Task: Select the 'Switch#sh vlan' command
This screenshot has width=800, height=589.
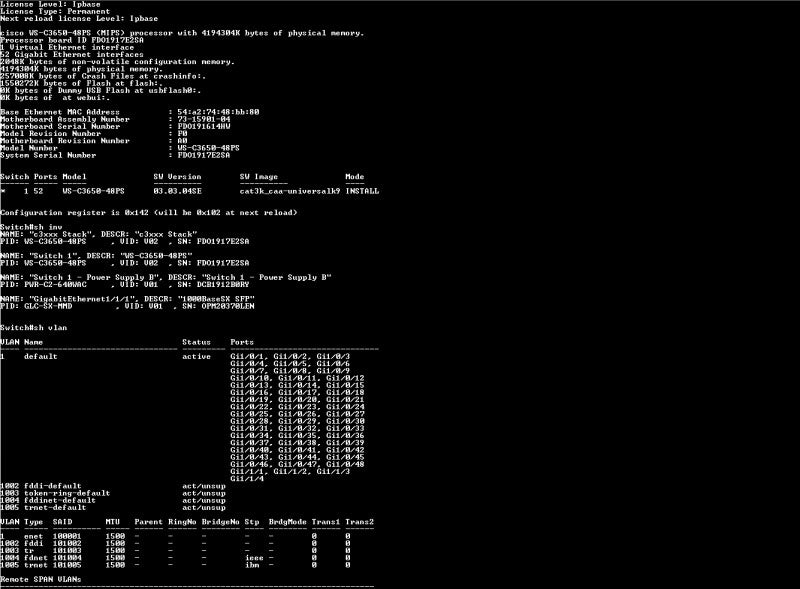Action: (34, 327)
